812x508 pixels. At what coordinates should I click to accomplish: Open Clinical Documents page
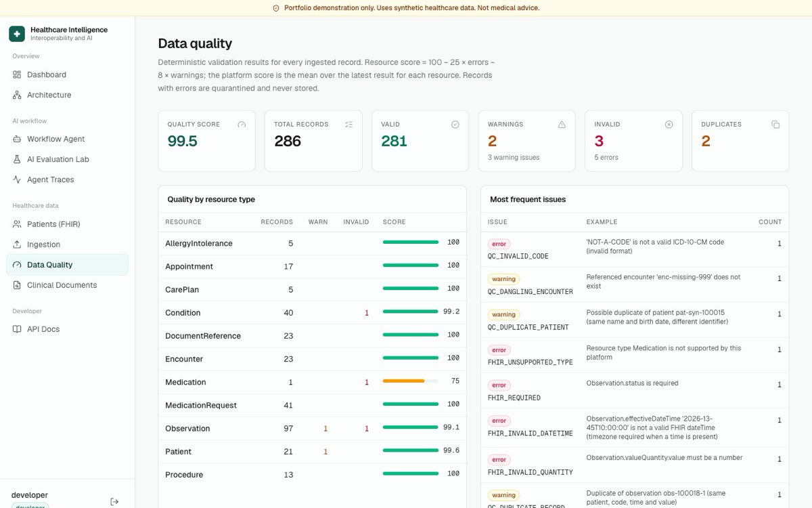click(68, 285)
